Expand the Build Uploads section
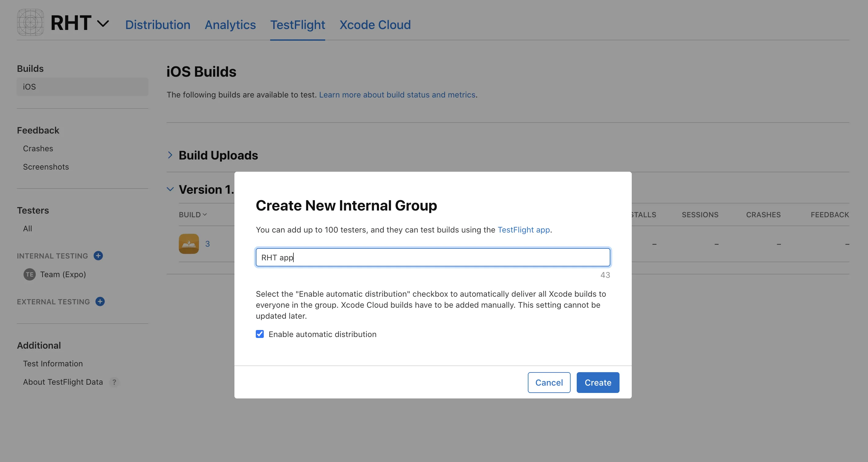The height and width of the screenshot is (462, 868). coord(170,155)
